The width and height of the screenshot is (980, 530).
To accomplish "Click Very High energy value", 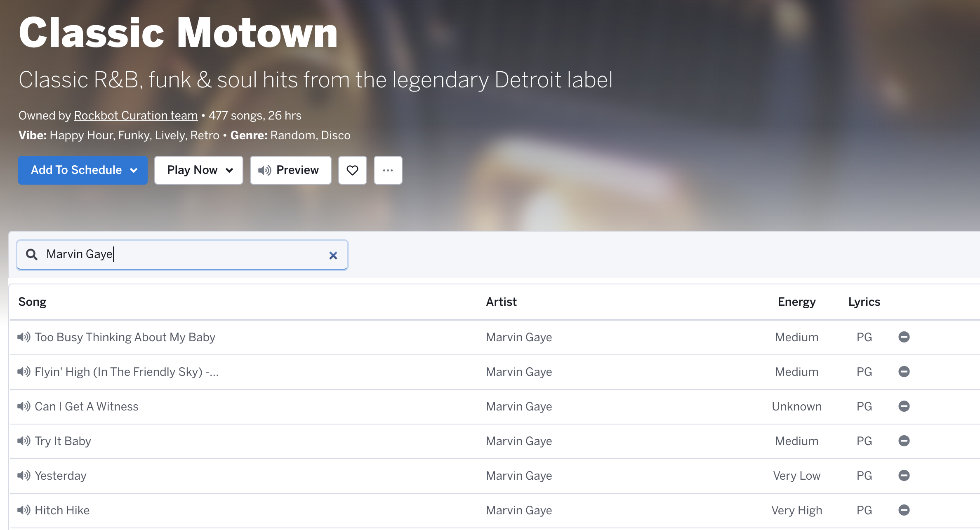I will [796, 510].
